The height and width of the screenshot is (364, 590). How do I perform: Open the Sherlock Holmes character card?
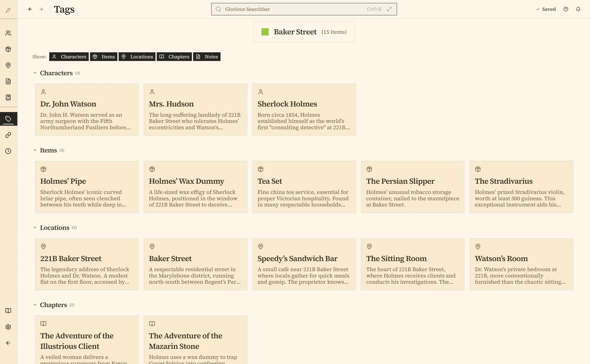304,110
